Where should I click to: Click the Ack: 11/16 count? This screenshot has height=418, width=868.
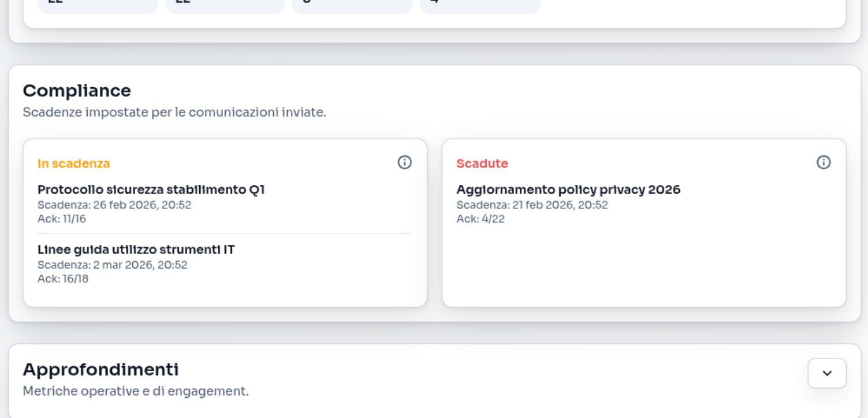tap(62, 219)
